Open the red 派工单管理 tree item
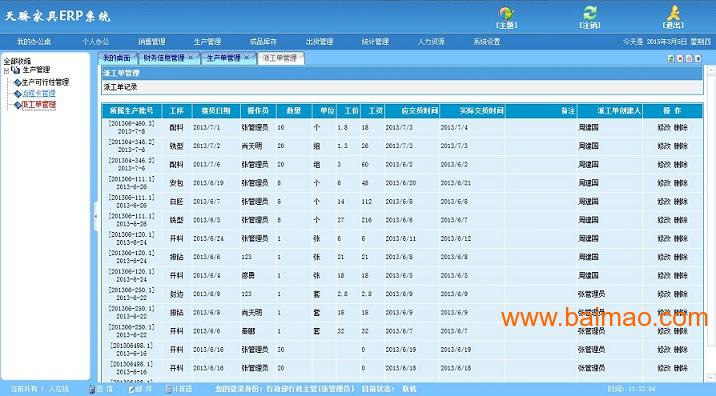Viewport: 716px width, 396px height. click(x=39, y=105)
